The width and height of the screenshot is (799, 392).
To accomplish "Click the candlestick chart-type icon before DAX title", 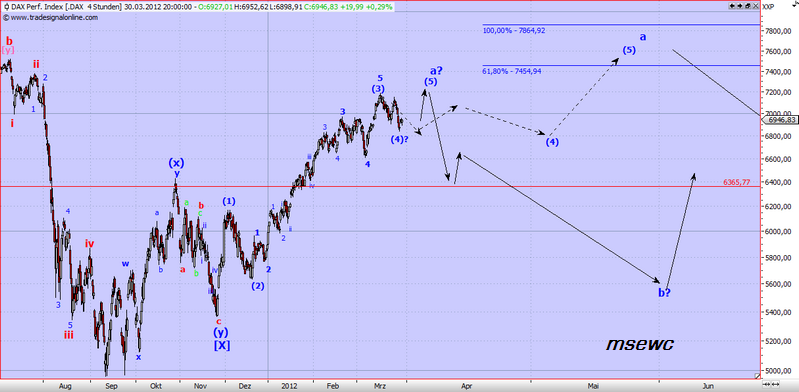I will pyautogui.click(x=6, y=7).
